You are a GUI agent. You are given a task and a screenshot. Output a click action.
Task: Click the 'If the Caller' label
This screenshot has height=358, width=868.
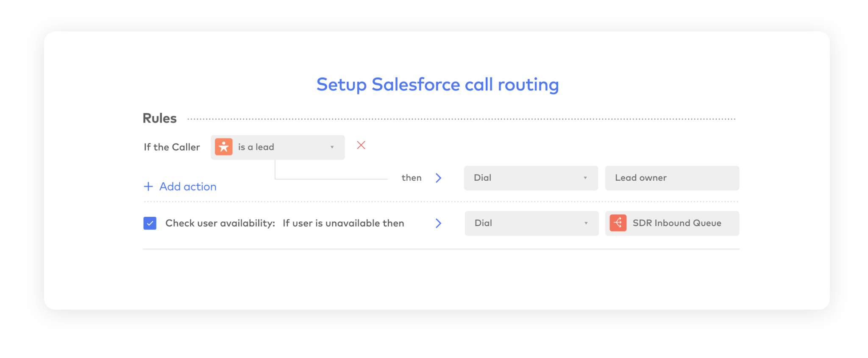[172, 147]
